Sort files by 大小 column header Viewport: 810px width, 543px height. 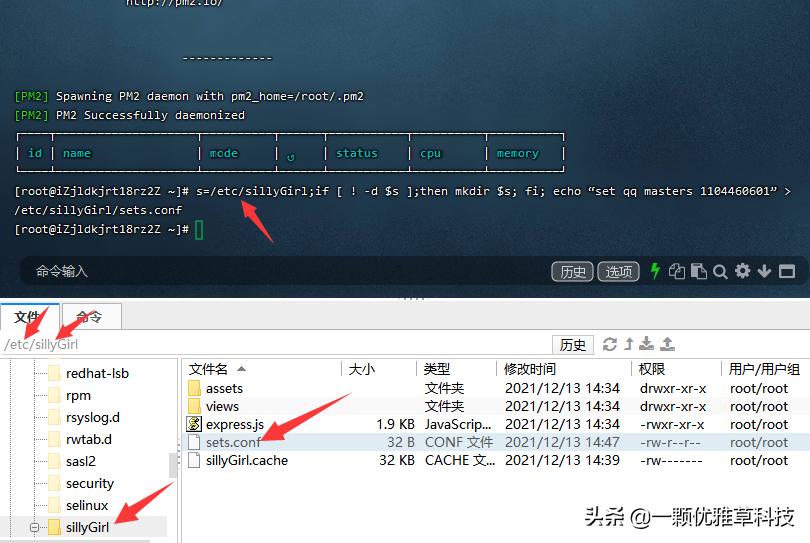pyautogui.click(x=362, y=369)
